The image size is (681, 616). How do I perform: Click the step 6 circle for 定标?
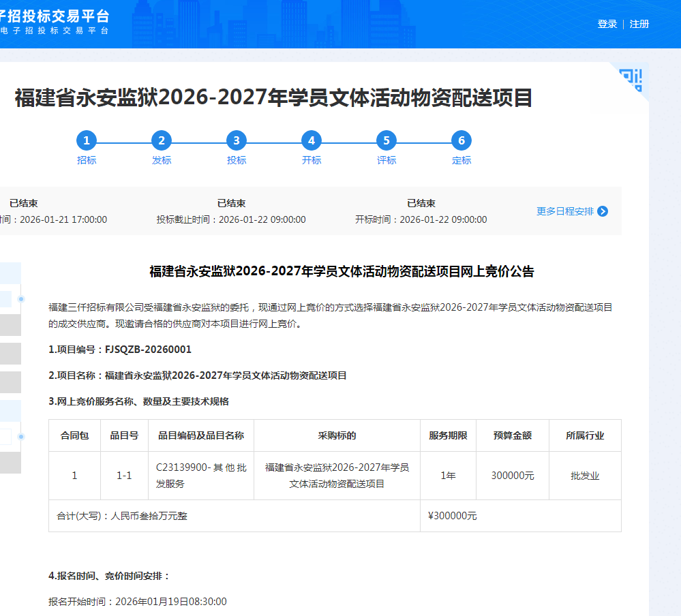coord(461,141)
